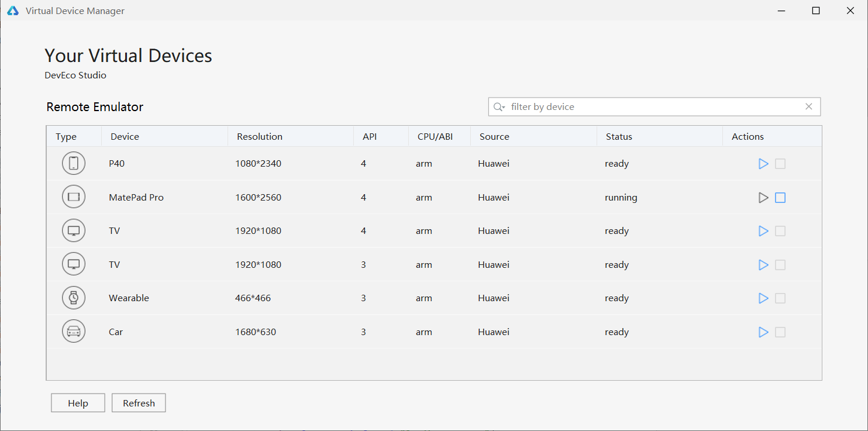Click the TV icon for API 3 row
Image resolution: width=868 pixels, height=431 pixels.
click(x=74, y=264)
